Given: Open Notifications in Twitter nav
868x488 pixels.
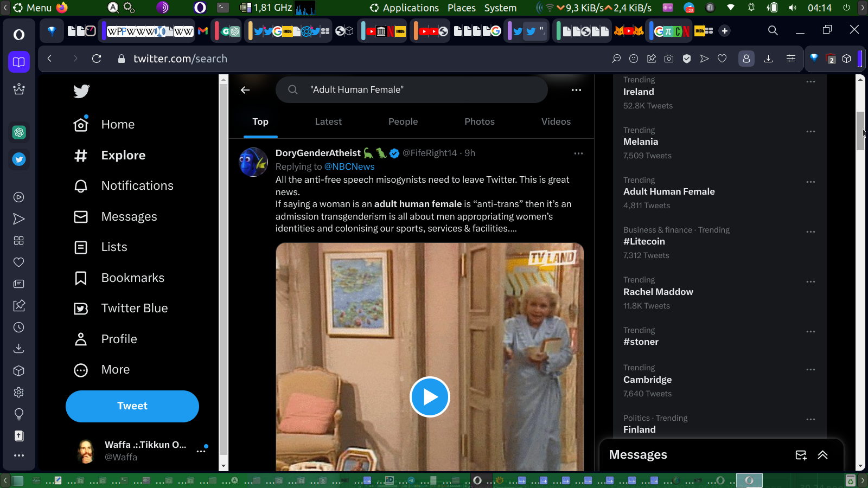Looking at the screenshot, I should tap(124, 186).
